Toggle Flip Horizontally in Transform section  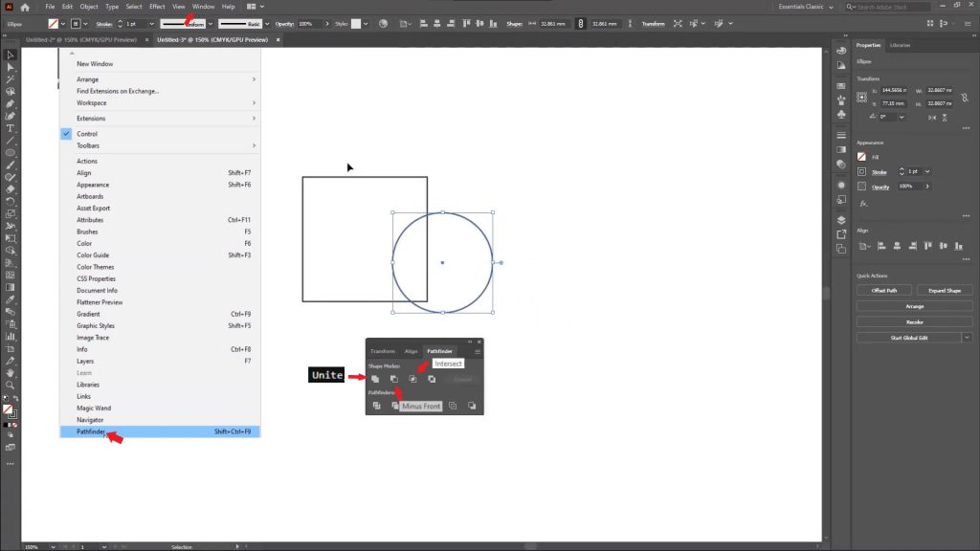[932, 117]
